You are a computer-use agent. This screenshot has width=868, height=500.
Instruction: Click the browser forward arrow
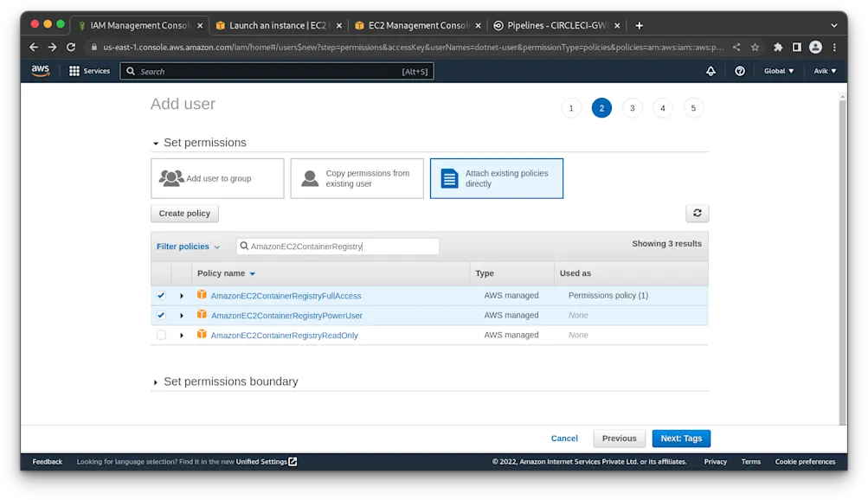52,47
